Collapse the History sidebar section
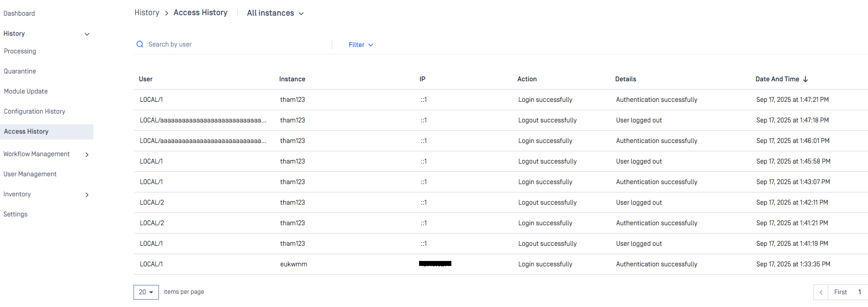Image resolution: width=868 pixels, height=307 pixels. point(87,34)
